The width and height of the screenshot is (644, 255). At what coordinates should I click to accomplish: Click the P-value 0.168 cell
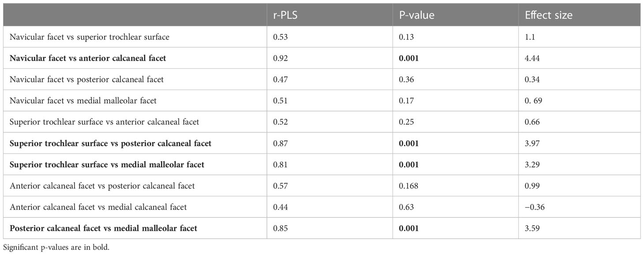(x=407, y=186)
